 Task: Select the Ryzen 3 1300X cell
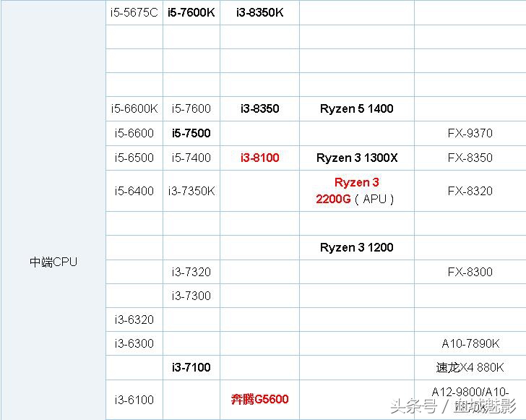coord(357,158)
